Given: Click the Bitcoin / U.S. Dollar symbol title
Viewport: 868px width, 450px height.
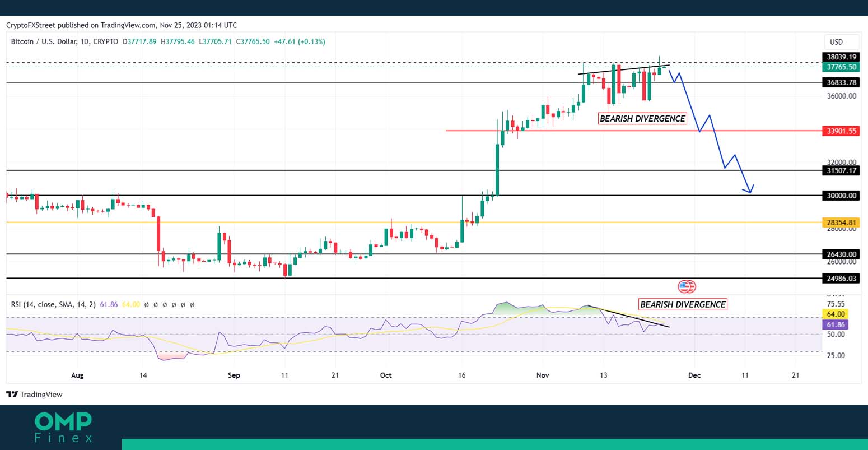Looking at the screenshot, I should (64, 41).
